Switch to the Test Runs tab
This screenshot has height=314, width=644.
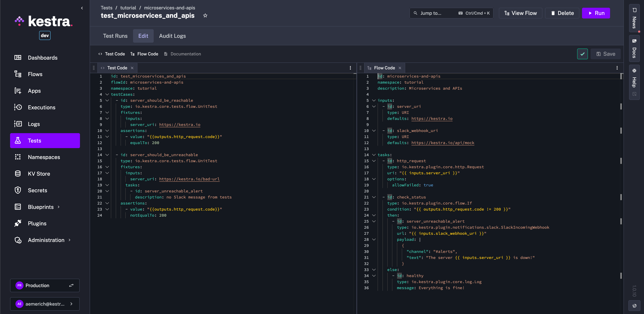click(115, 36)
